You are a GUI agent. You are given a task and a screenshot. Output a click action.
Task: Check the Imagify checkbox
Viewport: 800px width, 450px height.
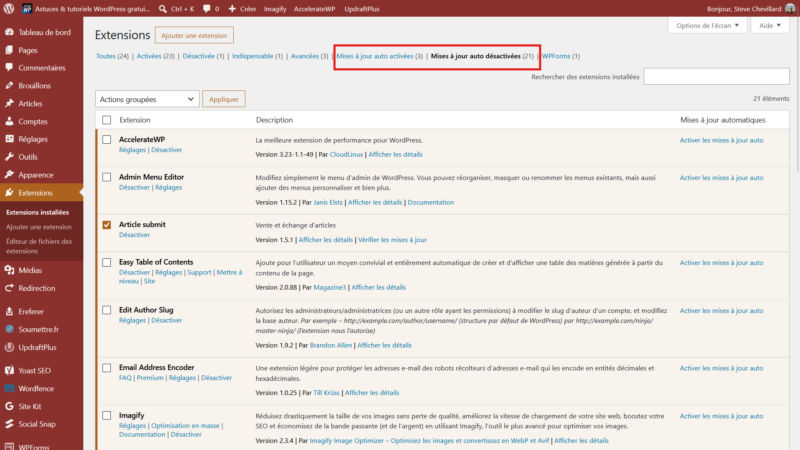click(107, 415)
